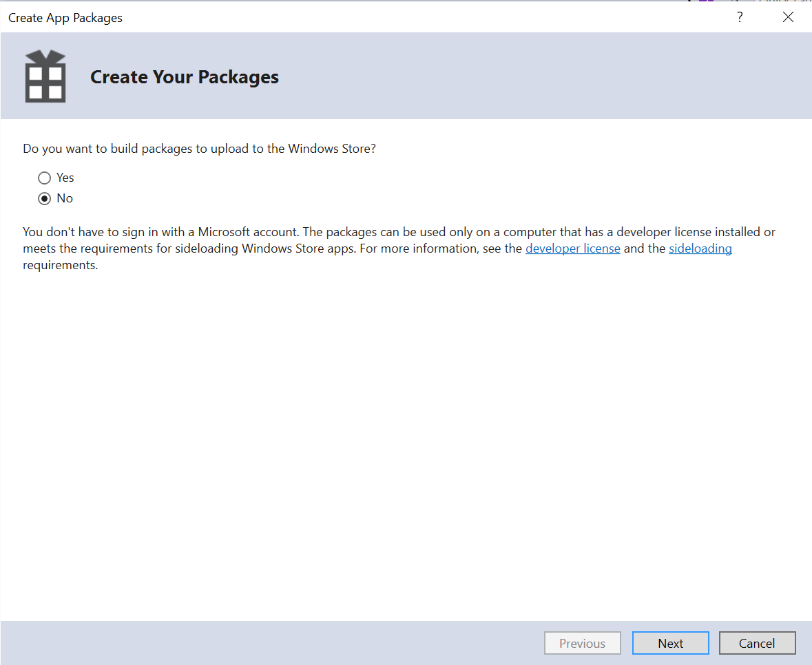Open help with the question mark button
The width and height of the screenshot is (812, 665).
point(740,17)
